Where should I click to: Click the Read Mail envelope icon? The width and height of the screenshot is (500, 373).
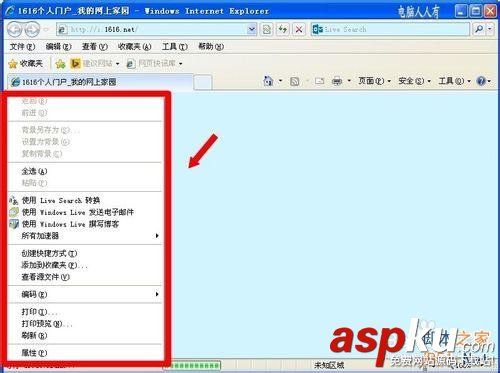320,81
